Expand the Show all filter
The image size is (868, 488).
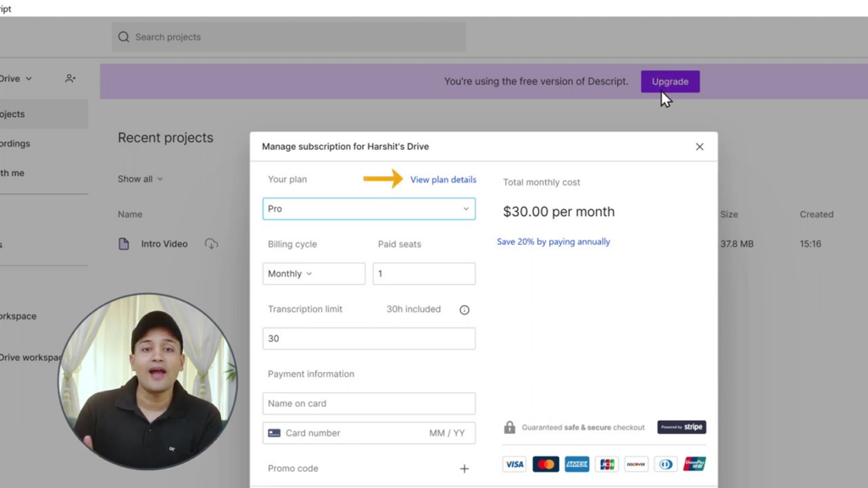coord(140,180)
